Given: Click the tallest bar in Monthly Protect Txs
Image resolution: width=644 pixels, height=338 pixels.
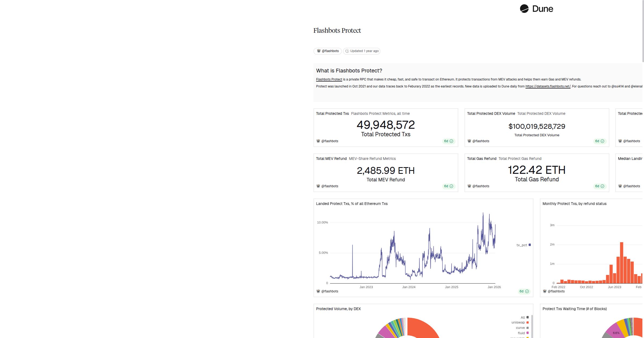Looking at the screenshot, I should (621, 262).
